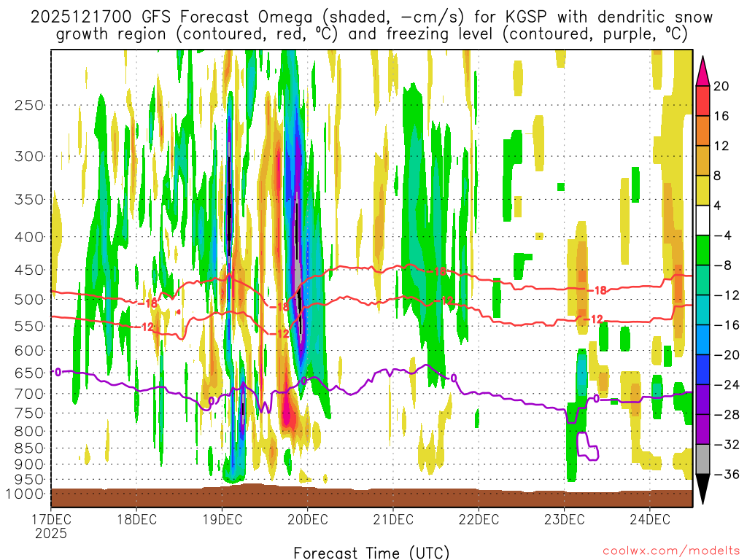The image size is (747, 560).
Task: Pick the dark blue colorbar segment between −20 and −24
Action: [703, 370]
